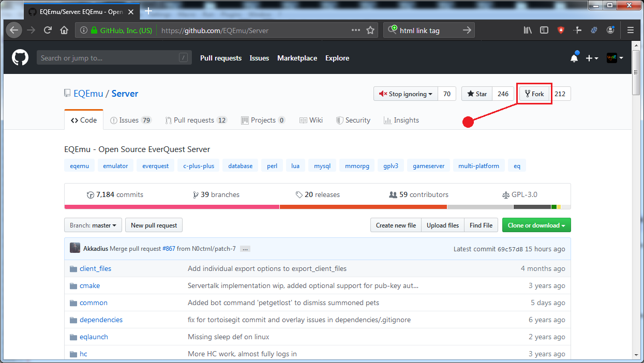644x363 pixels.
Task: Click the 212 forks count
Action: tap(560, 94)
